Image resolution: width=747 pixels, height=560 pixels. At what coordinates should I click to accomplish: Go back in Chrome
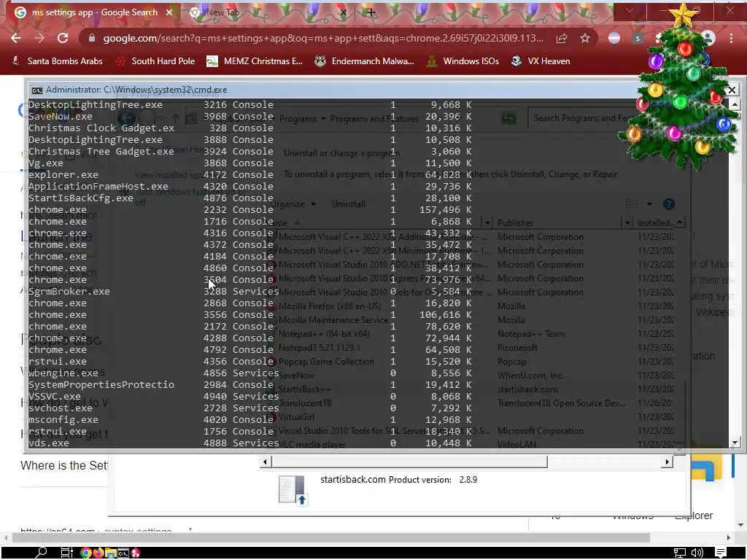click(16, 38)
